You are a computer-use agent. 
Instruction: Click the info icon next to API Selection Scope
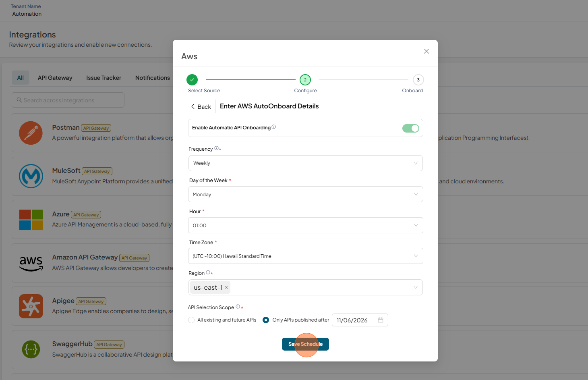[238, 307]
